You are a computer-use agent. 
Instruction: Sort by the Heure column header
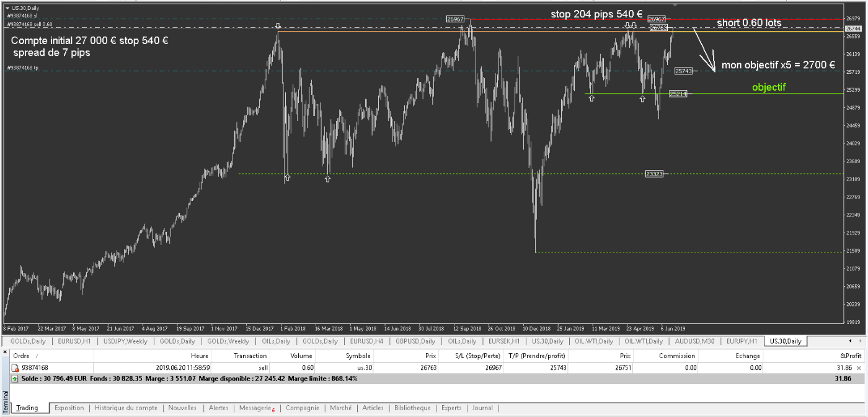(153, 356)
